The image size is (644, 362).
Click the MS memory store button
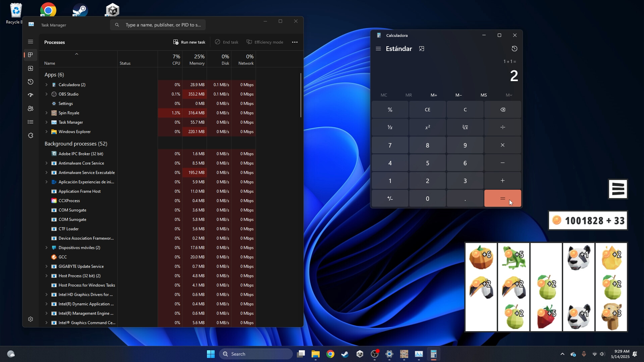pyautogui.click(x=484, y=95)
